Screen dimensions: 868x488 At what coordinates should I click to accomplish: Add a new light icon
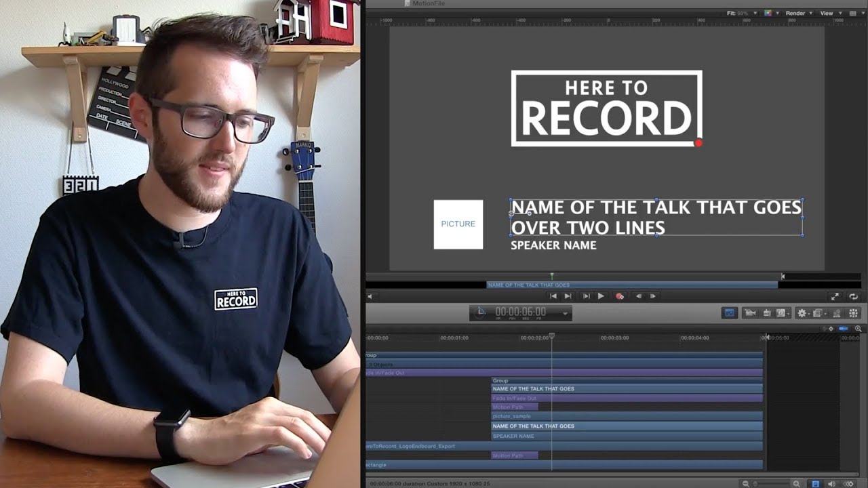[x=767, y=313]
